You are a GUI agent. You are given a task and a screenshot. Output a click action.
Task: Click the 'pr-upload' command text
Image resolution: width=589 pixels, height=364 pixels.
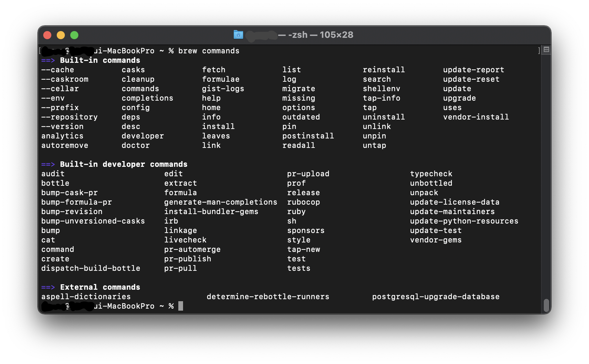pyautogui.click(x=308, y=174)
